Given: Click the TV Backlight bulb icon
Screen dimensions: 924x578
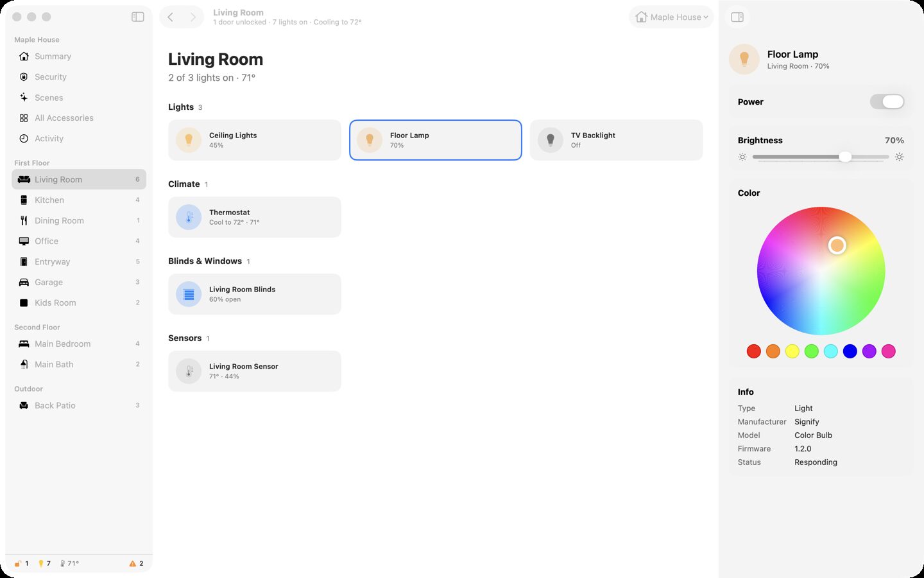Looking at the screenshot, I should click(x=551, y=140).
